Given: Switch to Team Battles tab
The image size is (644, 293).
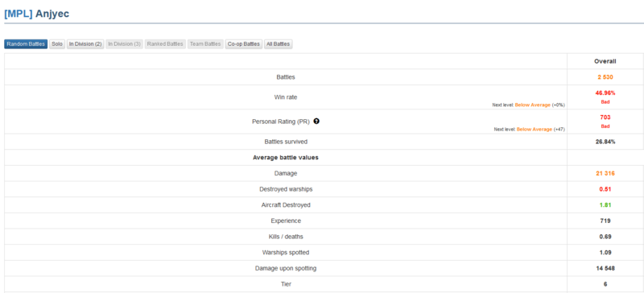Looking at the screenshot, I should coord(205,44).
